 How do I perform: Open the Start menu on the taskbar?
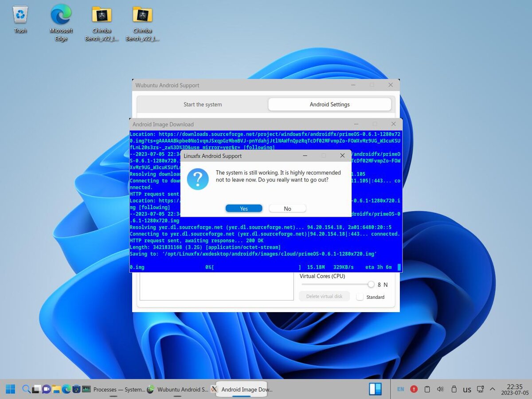tap(10, 389)
